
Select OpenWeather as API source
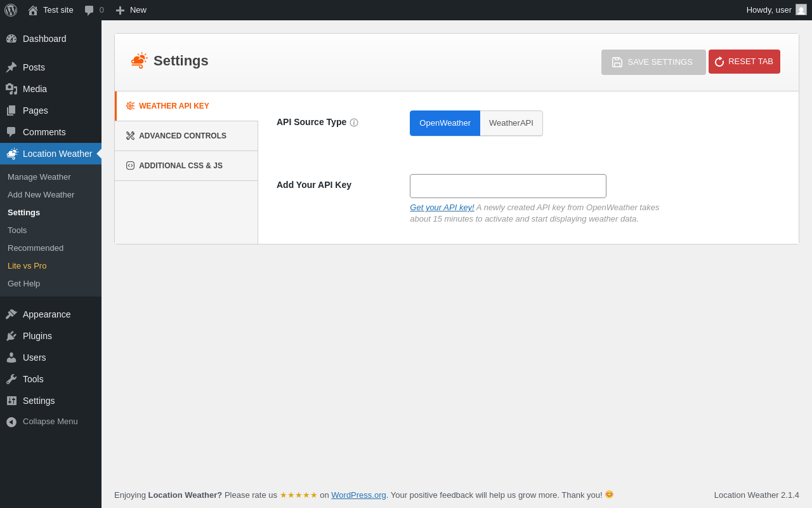pos(445,123)
